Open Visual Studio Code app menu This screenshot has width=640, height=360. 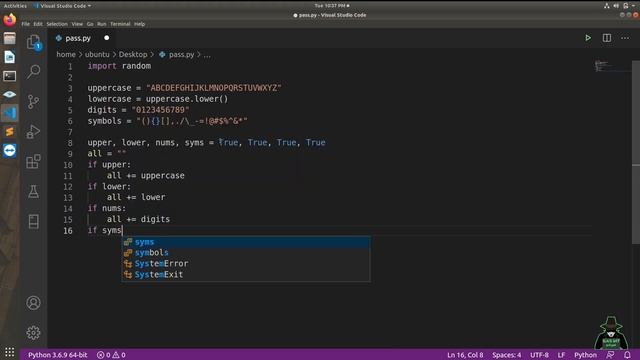pos(62,6)
